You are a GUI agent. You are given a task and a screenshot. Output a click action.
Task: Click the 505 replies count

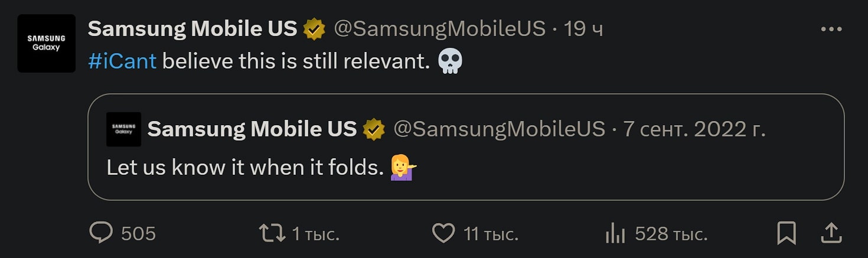click(138, 234)
